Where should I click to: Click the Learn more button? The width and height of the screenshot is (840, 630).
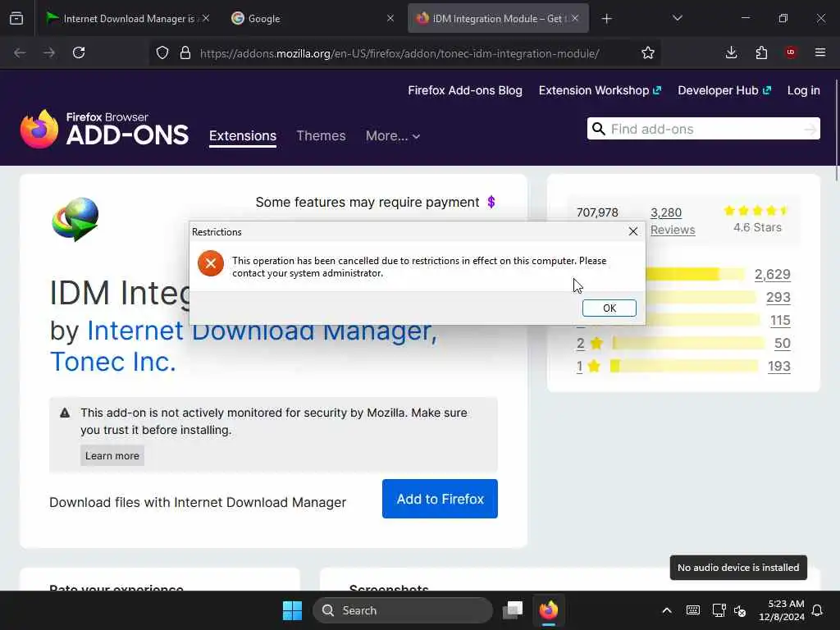pyautogui.click(x=112, y=455)
